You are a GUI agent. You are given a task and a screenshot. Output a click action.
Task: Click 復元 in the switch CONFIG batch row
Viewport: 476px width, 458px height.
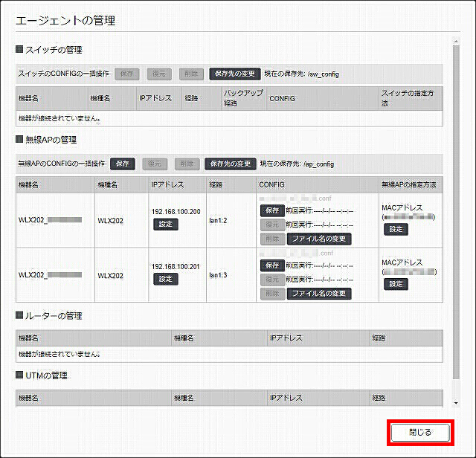coord(159,74)
